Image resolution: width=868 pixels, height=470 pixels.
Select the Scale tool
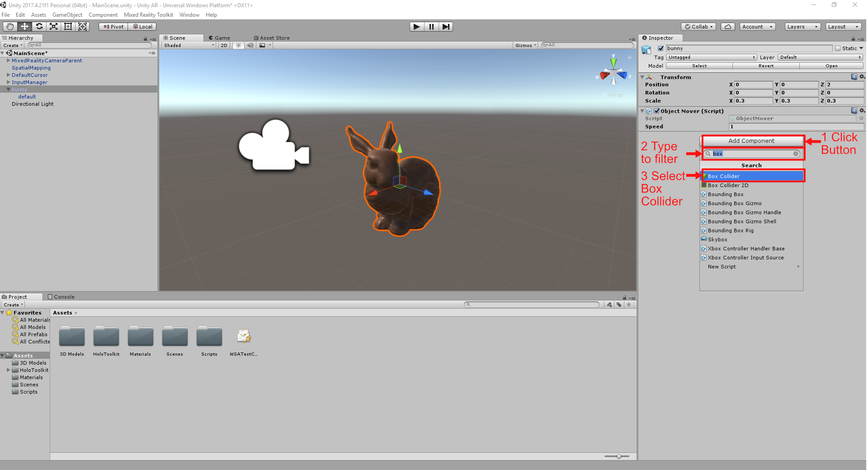54,27
